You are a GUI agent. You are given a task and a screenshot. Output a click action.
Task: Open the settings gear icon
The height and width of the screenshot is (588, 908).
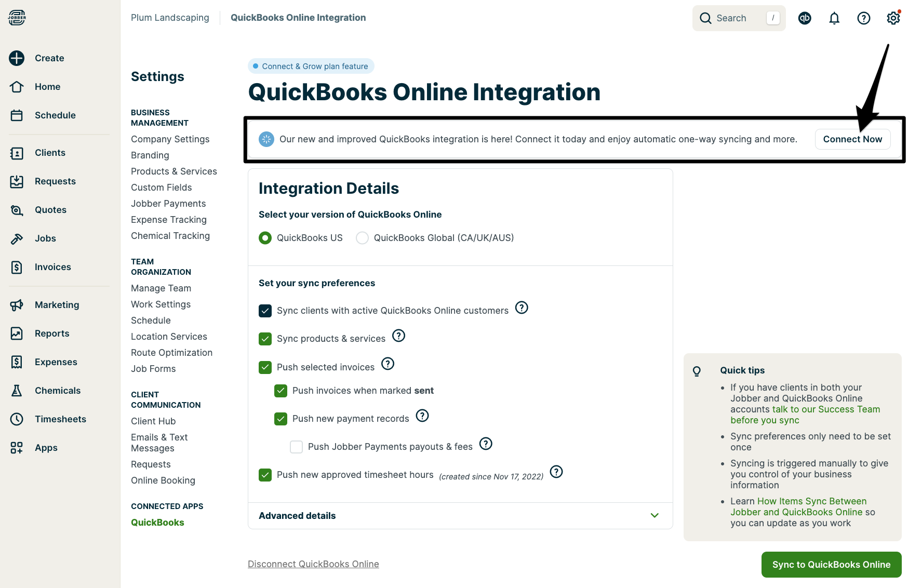(x=893, y=19)
